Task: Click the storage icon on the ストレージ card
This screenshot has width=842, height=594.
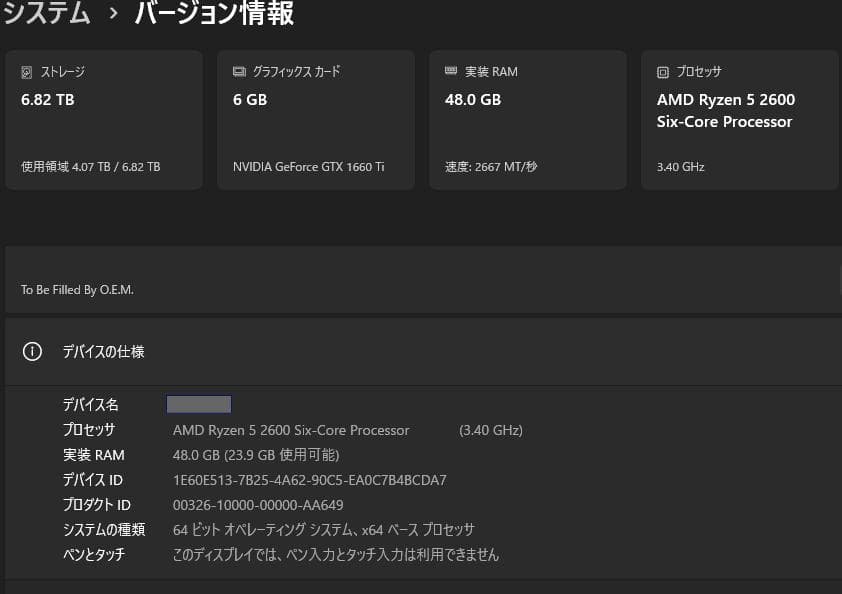Action: coord(26,71)
